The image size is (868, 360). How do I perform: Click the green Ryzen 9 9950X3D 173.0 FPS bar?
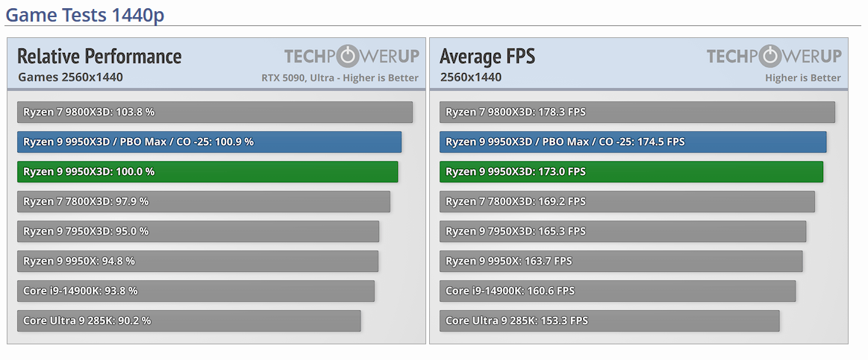631,172
